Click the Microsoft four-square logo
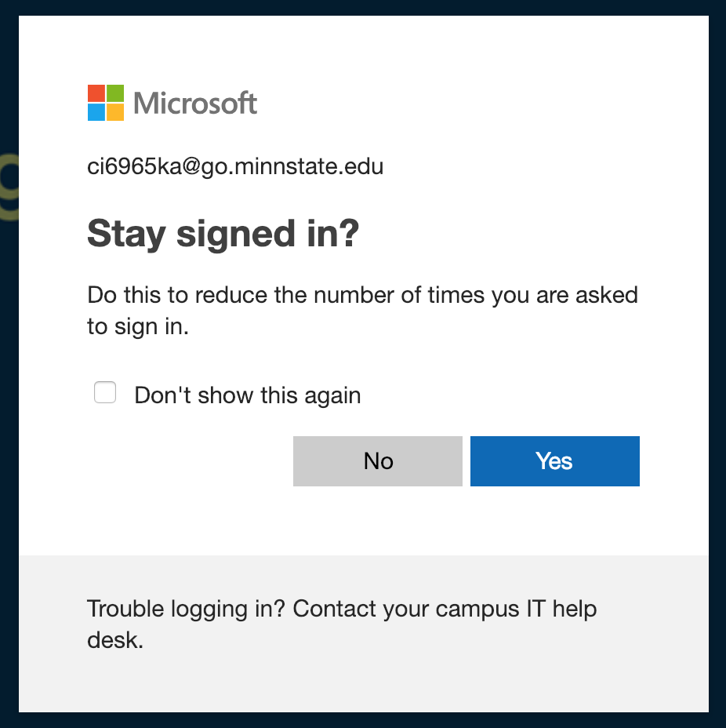Viewport: 726px width, 728px height. [106, 103]
